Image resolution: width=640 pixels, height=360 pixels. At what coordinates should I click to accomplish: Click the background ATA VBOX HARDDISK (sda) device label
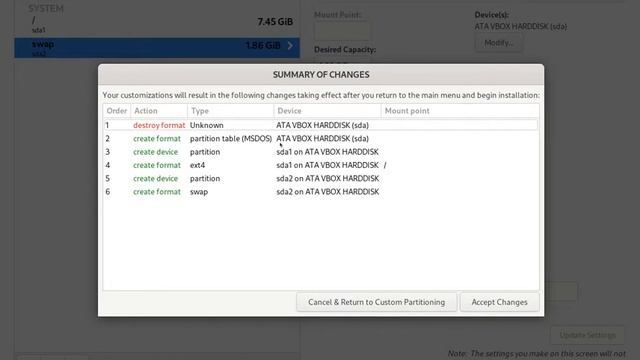point(520,27)
